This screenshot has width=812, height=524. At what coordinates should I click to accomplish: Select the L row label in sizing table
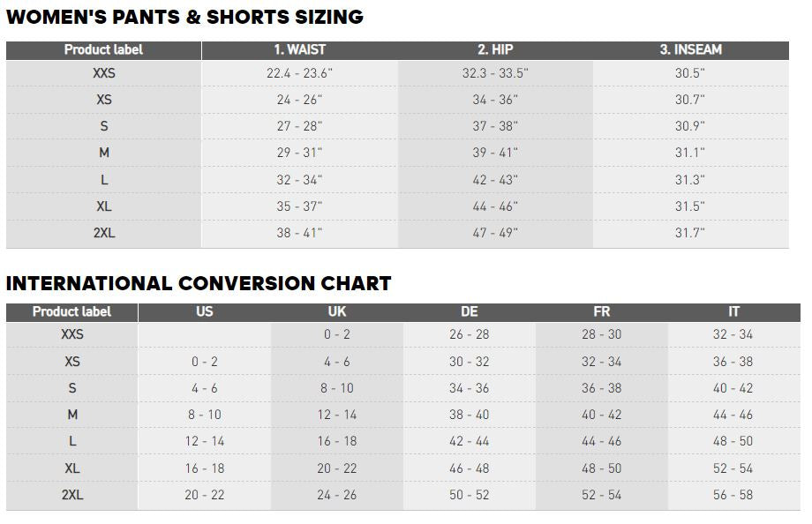[104, 180]
